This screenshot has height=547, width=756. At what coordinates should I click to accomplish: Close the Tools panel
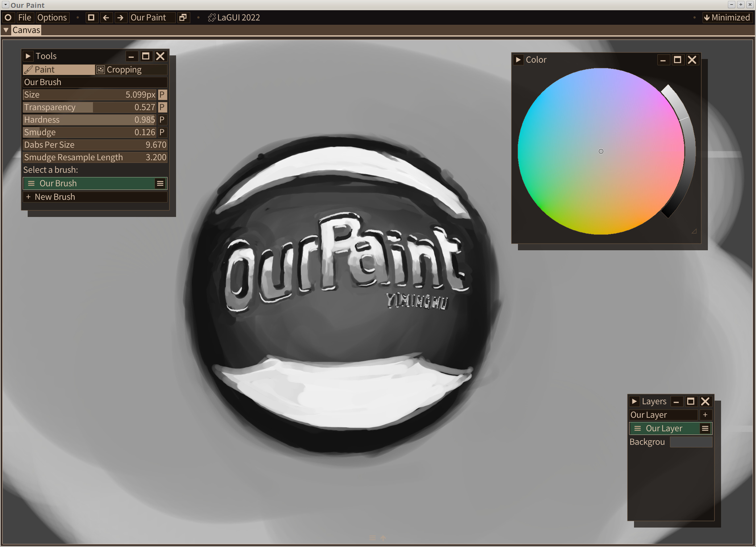[x=160, y=56]
